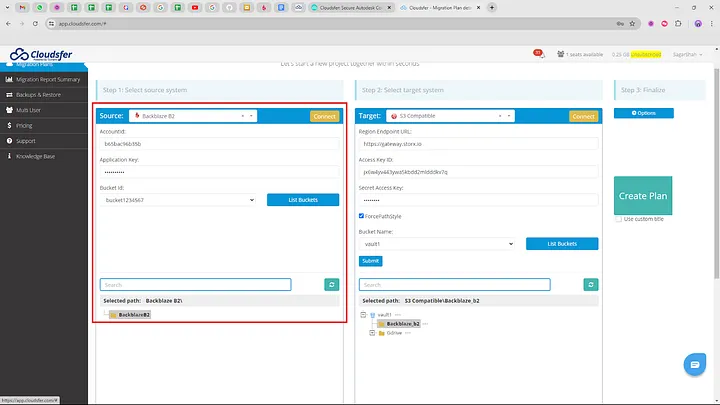Image resolution: width=720 pixels, height=405 pixels.
Task: Click the Region Endpoint URL field
Action: point(478,144)
